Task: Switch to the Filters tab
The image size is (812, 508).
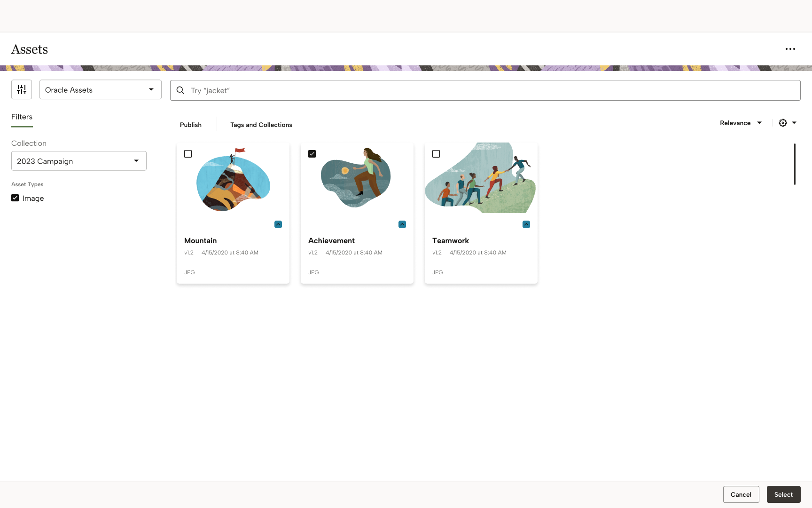Action: [22, 117]
